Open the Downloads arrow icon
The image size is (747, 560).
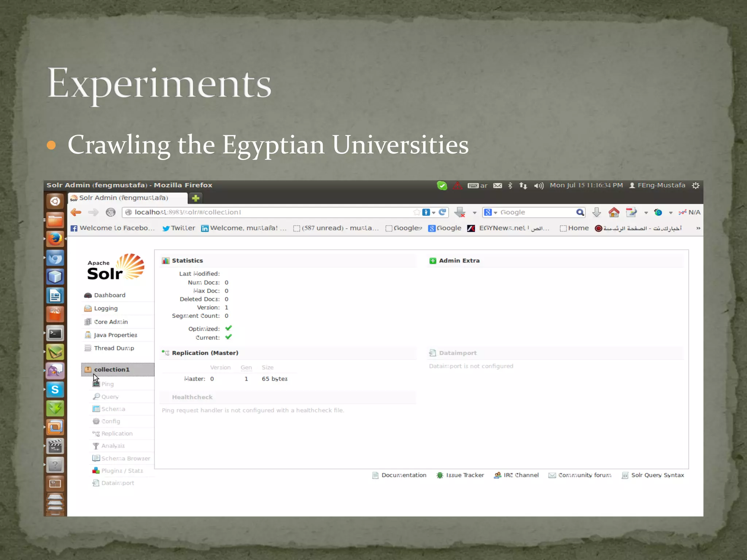pos(597,212)
